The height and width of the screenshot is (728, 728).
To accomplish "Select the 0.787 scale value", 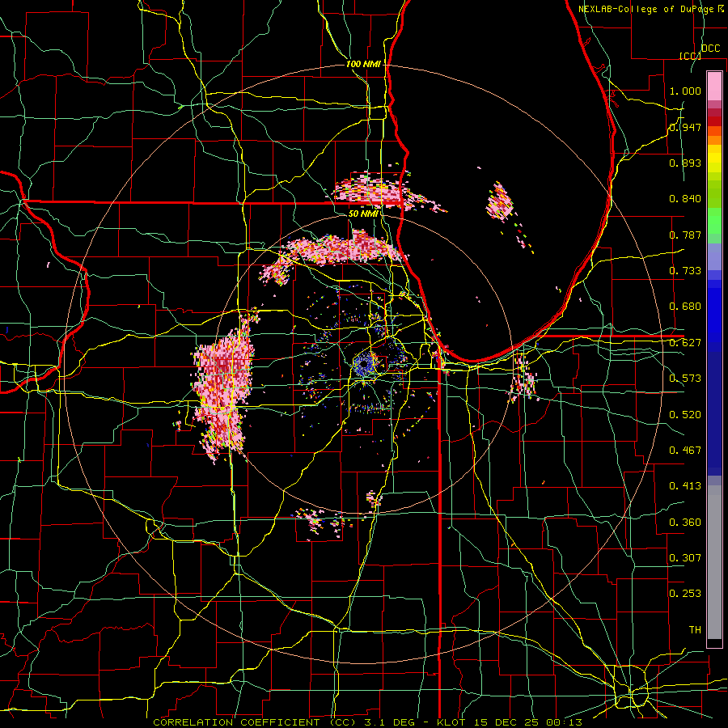I will coord(685,235).
